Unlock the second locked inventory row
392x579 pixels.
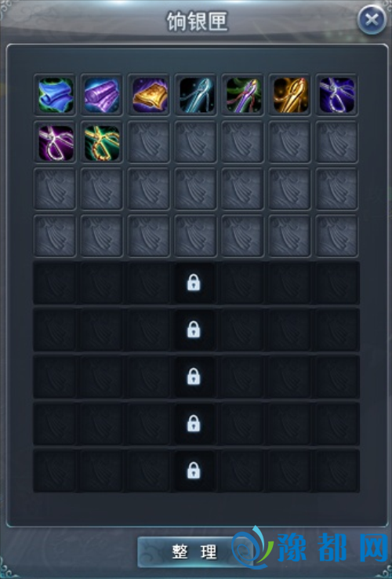pyautogui.click(x=194, y=330)
